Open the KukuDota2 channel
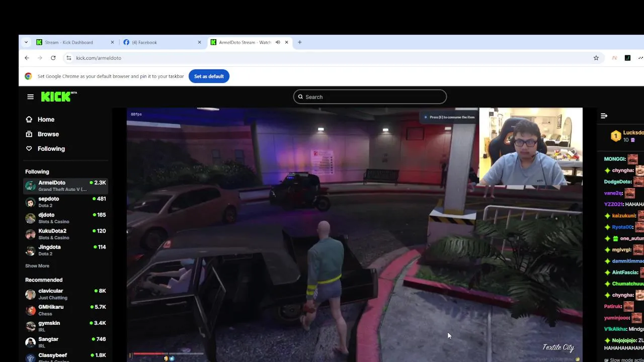Image resolution: width=644 pixels, height=362 pixels. 66,234
